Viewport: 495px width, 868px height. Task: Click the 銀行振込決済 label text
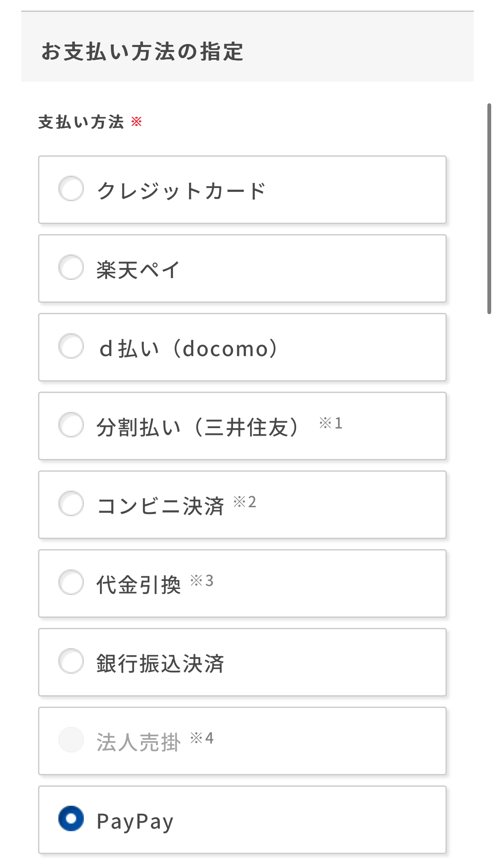tap(160, 663)
